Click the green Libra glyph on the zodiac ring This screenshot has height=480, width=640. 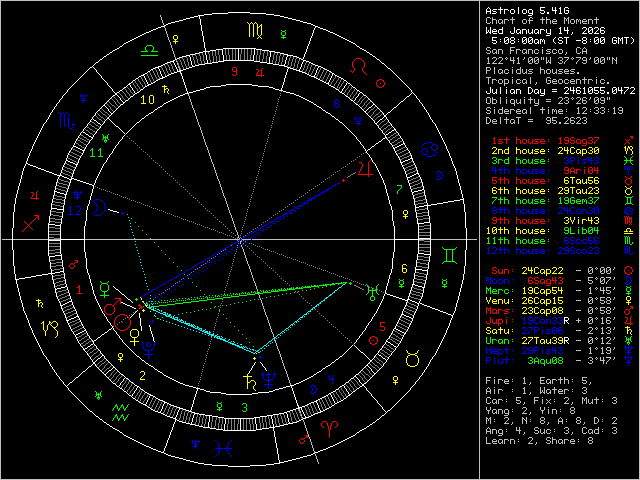pyautogui.click(x=149, y=51)
